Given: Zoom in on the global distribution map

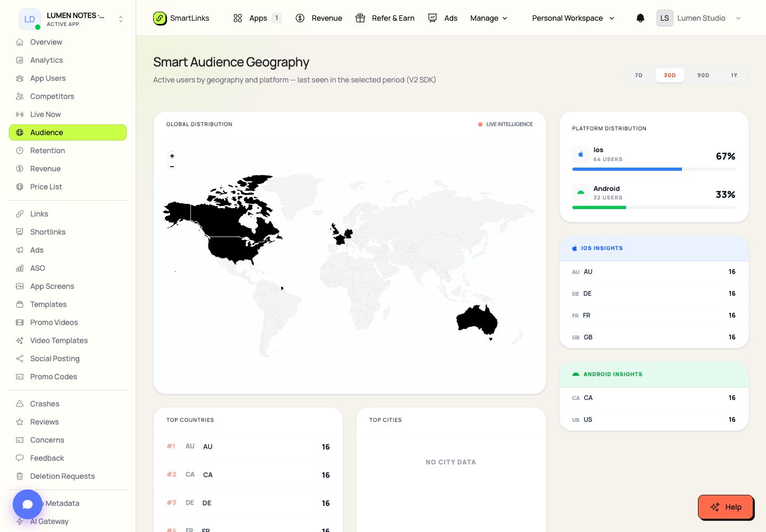Looking at the screenshot, I should [x=172, y=156].
